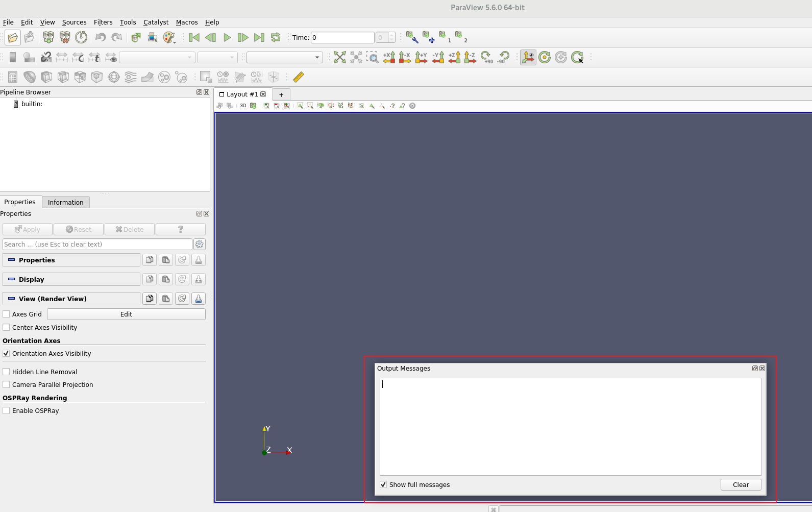
Task: Select the Contour filter icon
Action: tap(30, 77)
